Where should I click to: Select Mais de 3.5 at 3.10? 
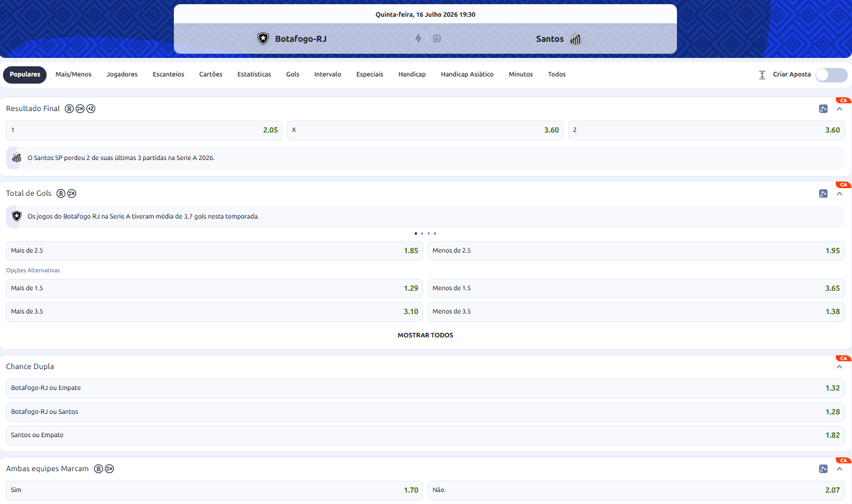(214, 312)
